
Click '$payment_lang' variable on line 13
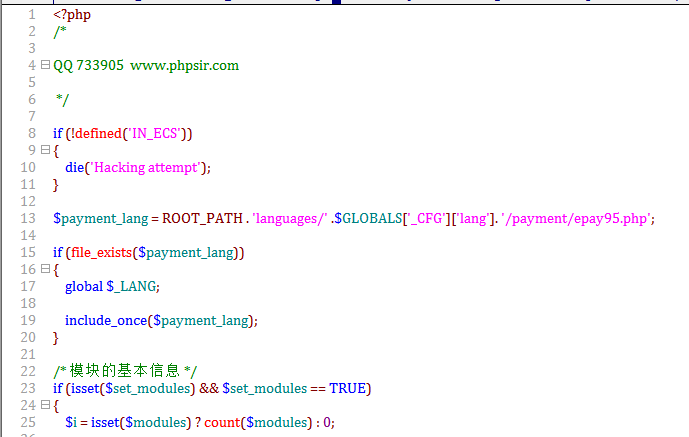coord(101,219)
